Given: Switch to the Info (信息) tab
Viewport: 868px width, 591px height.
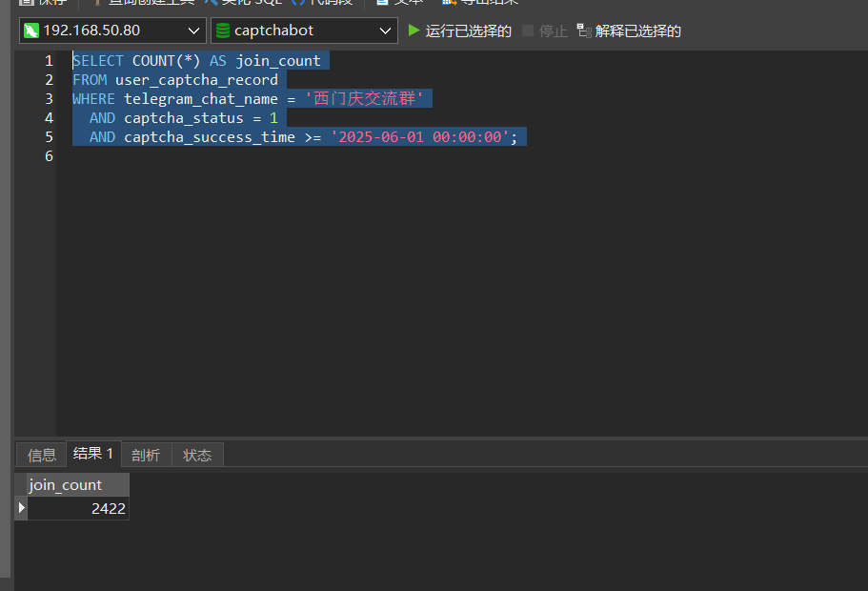Looking at the screenshot, I should (x=41, y=455).
